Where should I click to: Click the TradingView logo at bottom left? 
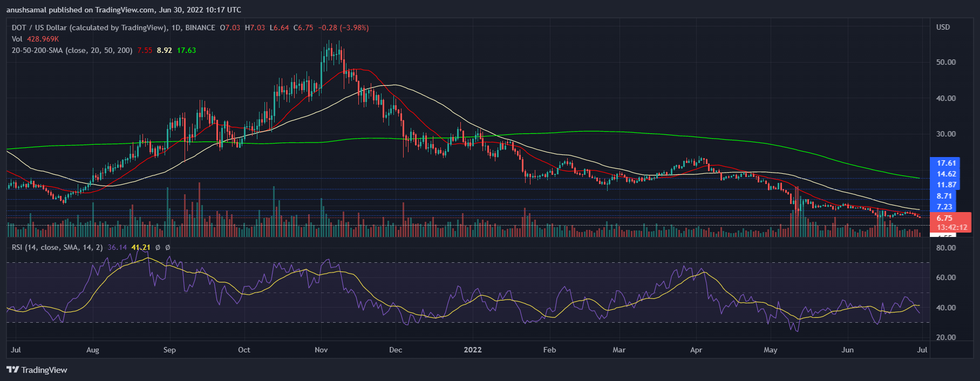tap(37, 370)
